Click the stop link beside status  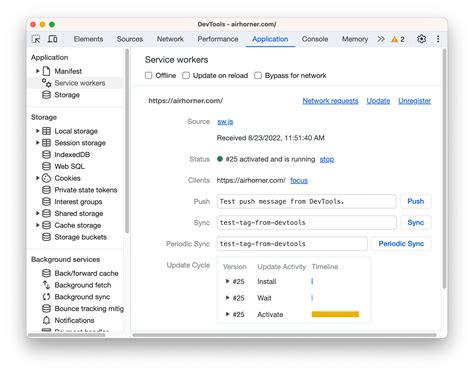coord(327,159)
